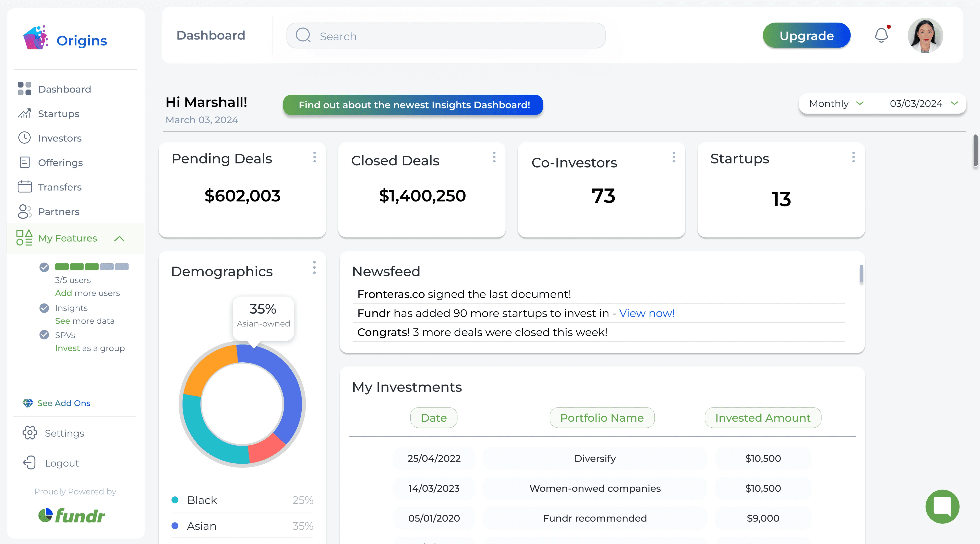Open the Investors section
The height and width of the screenshot is (544, 980).
point(60,138)
